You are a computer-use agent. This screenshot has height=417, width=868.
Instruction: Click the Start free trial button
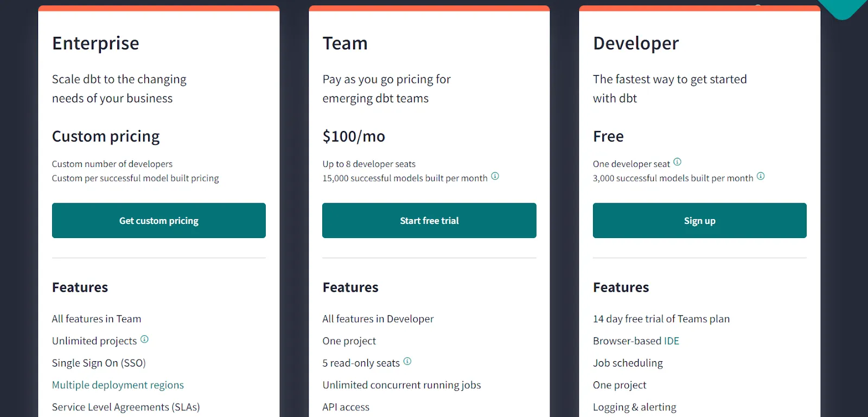point(429,221)
